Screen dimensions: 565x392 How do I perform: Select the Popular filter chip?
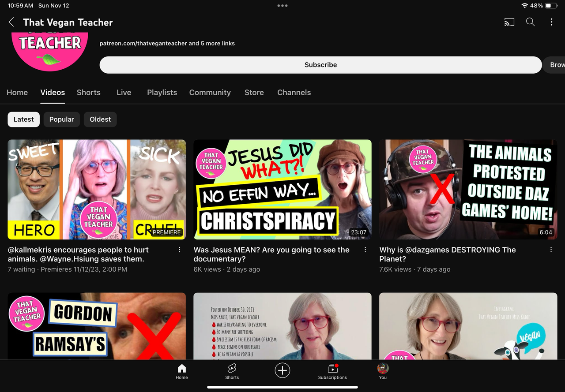(62, 119)
